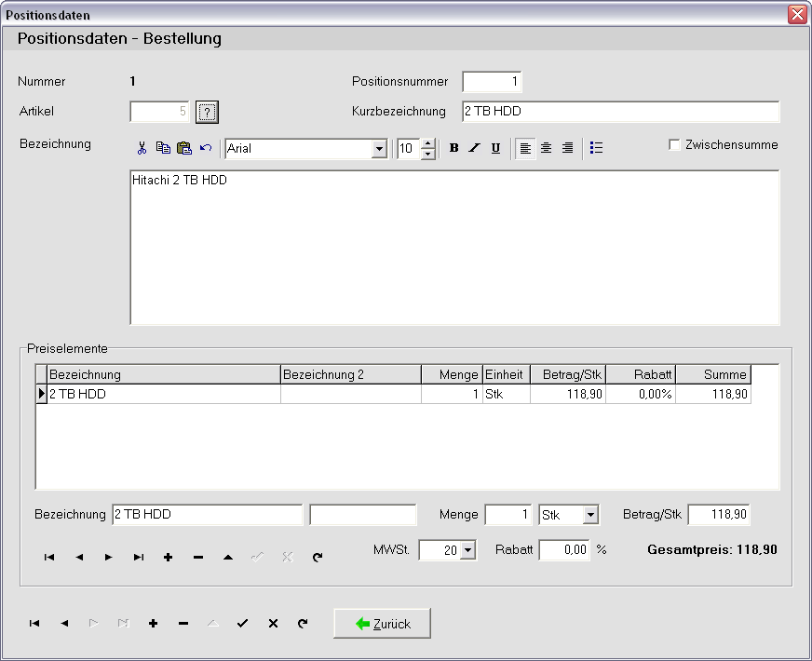
Task: Paste clipboard content with paste icon
Action: (x=184, y=148)
